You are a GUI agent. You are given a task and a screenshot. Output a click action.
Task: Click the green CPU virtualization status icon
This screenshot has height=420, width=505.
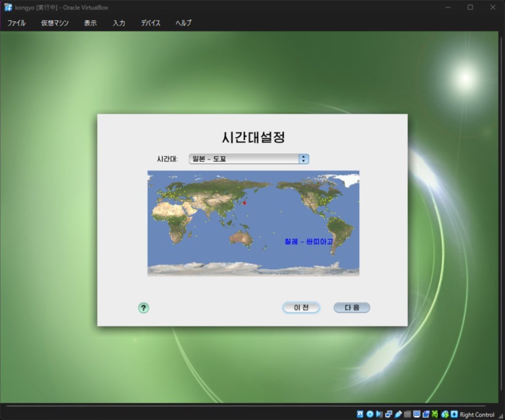[x=435, y=414]
